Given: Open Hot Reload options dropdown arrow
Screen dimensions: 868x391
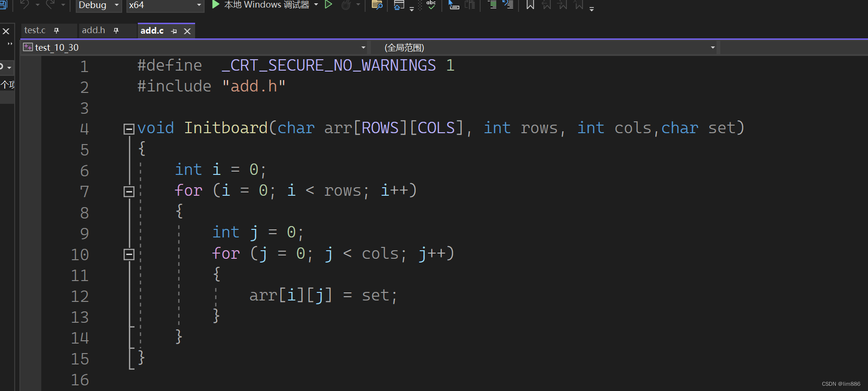Looking at the screenshot, I should (x=358, y=5).
